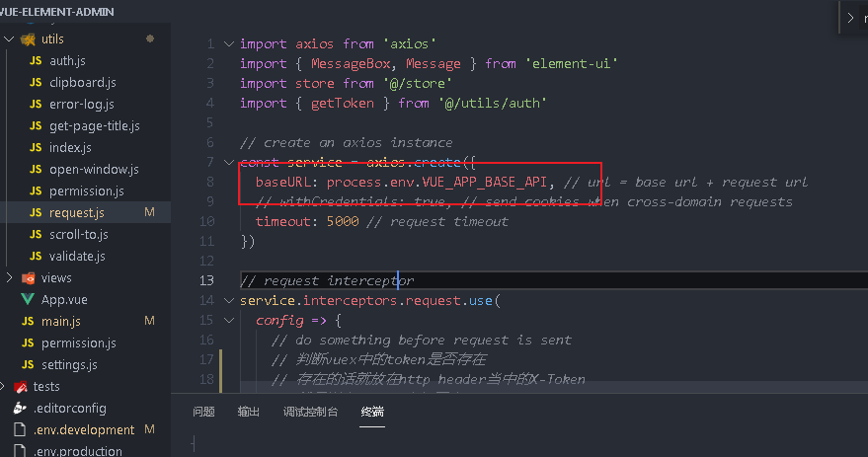
Task: Click the chevron arrow at editor top right
Action: [x=850, y=18]
